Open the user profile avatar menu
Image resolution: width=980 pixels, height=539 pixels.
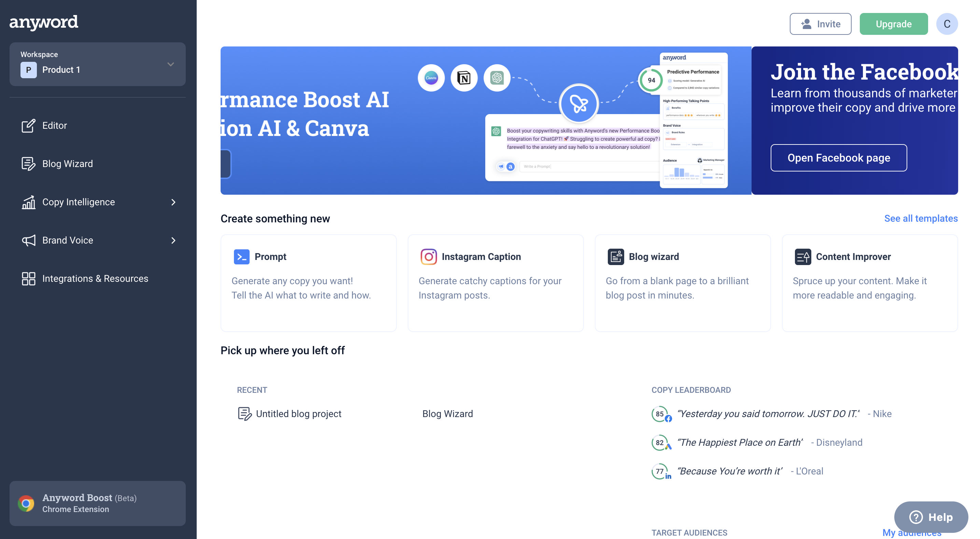tap(947, 24)
